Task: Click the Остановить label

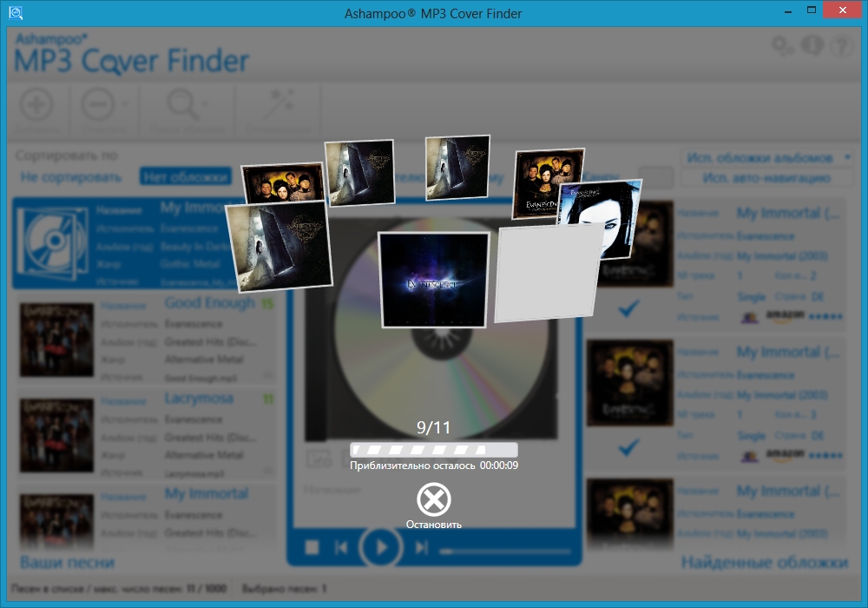Action: coord(433,525)
